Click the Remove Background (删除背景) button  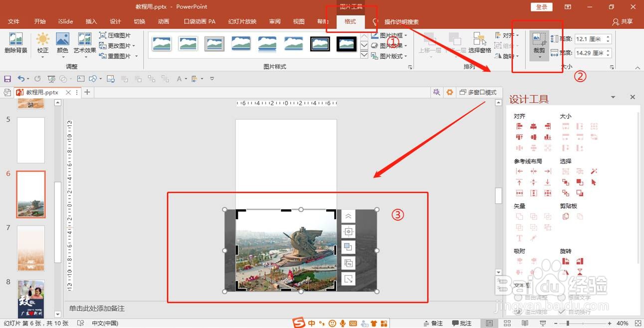[x=16, y=43]
